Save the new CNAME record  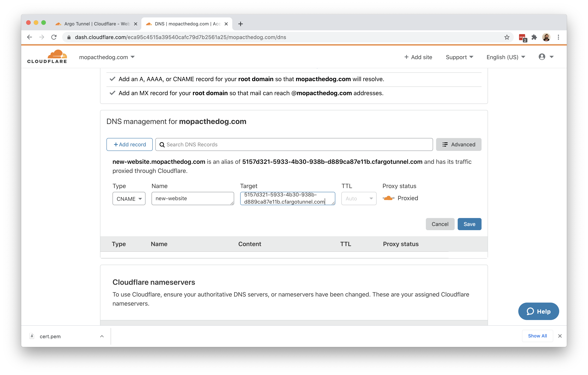point(469,224)
